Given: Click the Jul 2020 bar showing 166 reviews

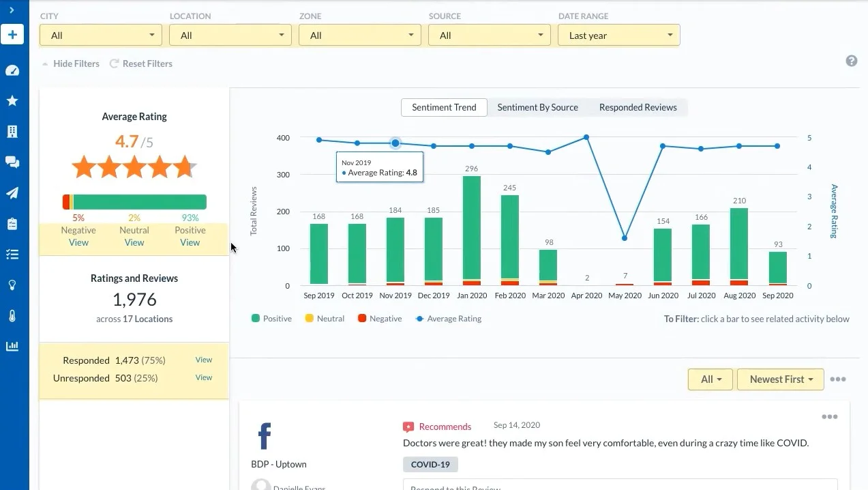Looking at the screenshot, I should coord(701,255).
